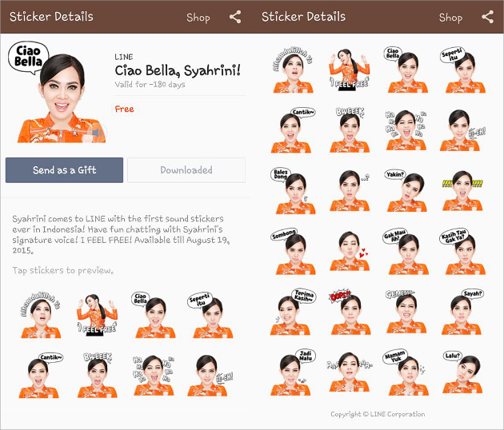Preview small Ciao Bella sticker in left grid
Screen dimensions: 504x430
click(154, 315)
